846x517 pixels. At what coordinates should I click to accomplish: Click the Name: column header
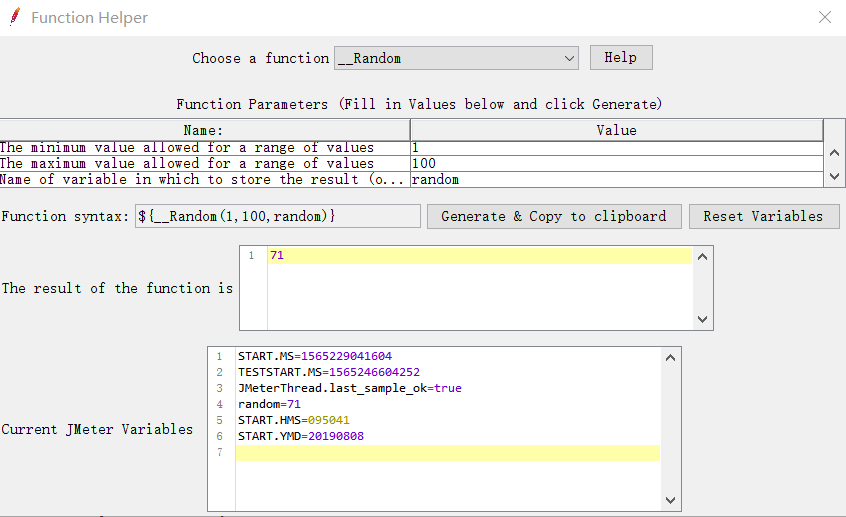204,131
